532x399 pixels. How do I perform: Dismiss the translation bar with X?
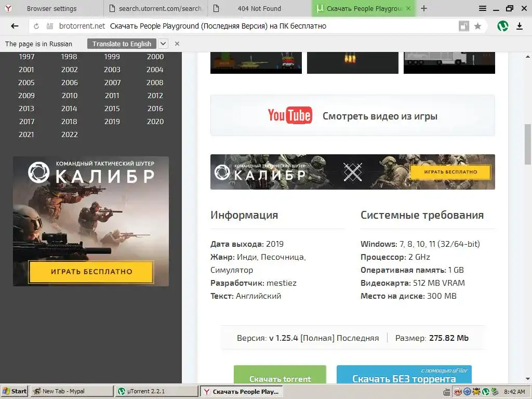click(x=177, y=44)
